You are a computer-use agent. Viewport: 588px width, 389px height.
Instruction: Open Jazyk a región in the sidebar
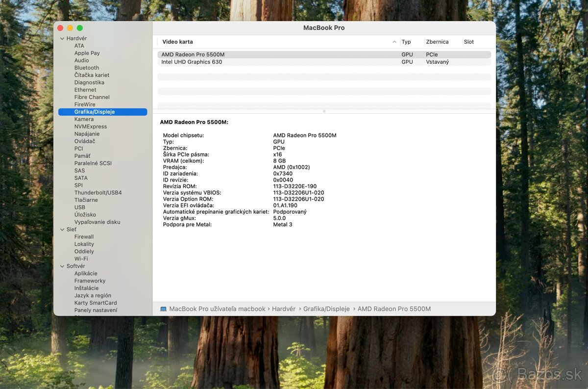(x=93, y=296)
